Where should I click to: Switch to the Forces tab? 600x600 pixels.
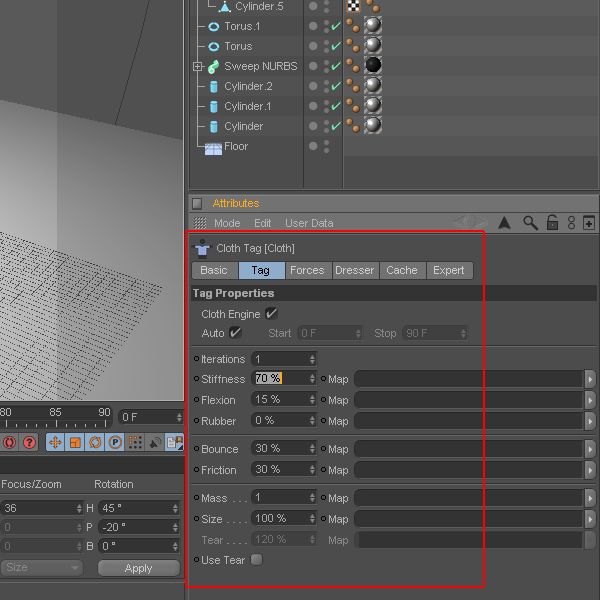[308, 271]
